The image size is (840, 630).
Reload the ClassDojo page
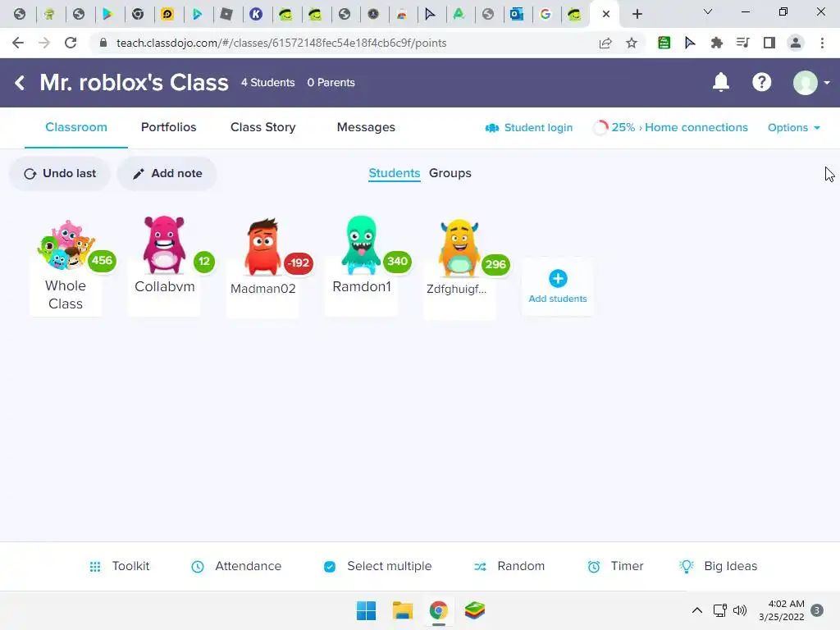pos(71,43)
